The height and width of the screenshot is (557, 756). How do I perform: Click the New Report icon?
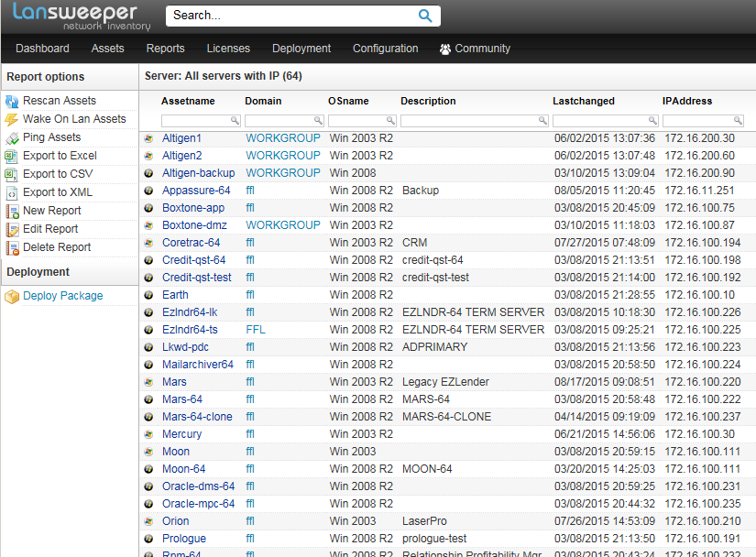pos(12,211)
